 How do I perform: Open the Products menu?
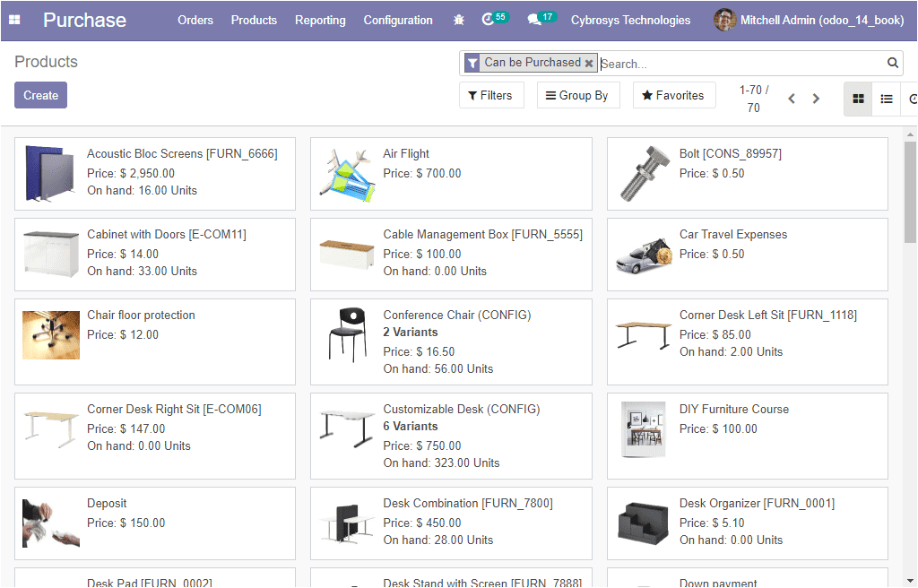[x=254, y=20]
